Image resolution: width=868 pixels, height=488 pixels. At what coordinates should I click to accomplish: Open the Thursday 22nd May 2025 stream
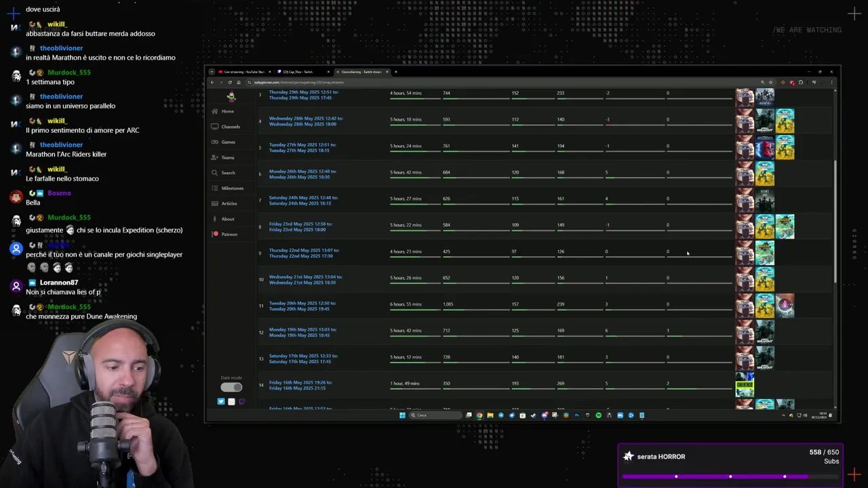304,253
